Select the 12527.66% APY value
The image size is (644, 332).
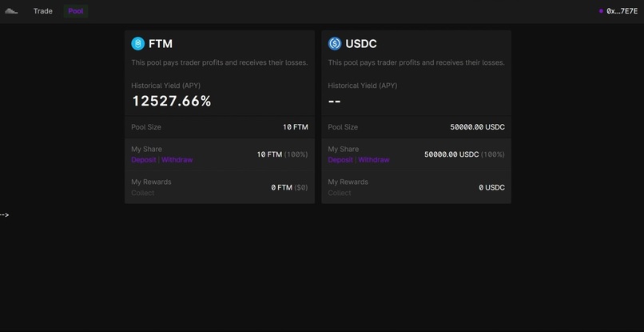coord(171,102)
